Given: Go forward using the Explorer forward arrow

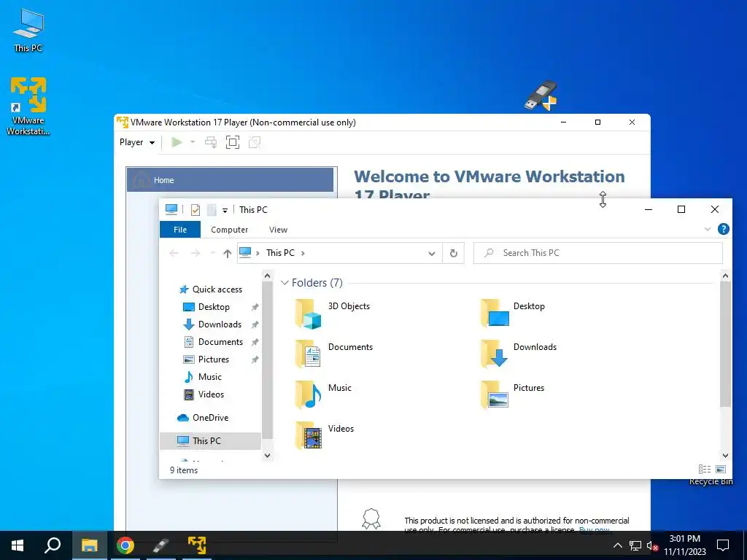Looking at the screenshot, I should tap(196, 253).
